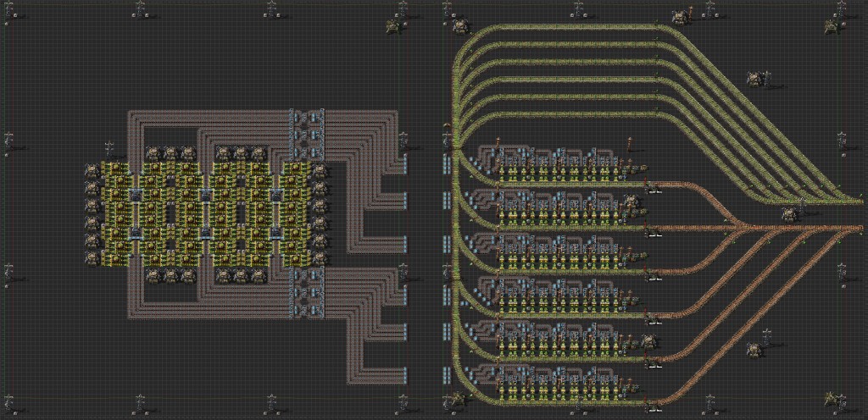
Task: Click the isolated roboport below the green rail curve
Action: (x=756, y=79)
